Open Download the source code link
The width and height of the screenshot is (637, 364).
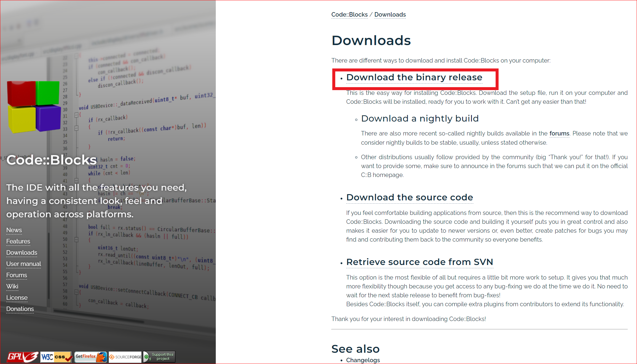[x=409, y=197]
